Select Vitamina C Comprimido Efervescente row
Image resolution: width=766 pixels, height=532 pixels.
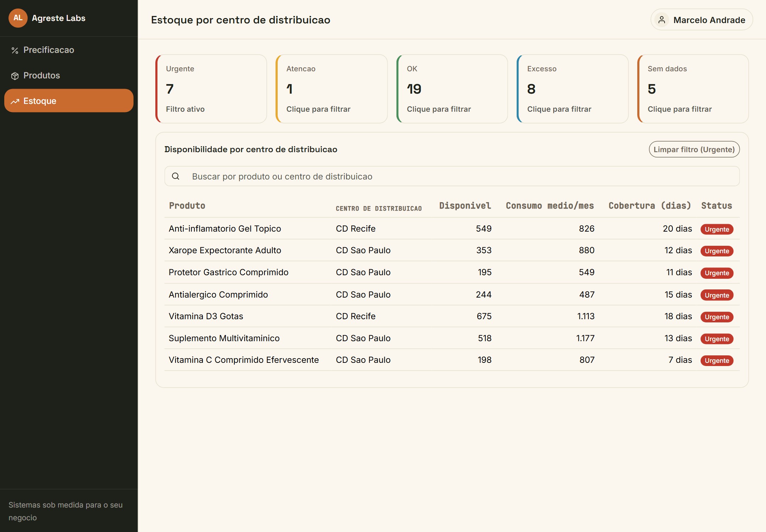(x=452, y=360)
